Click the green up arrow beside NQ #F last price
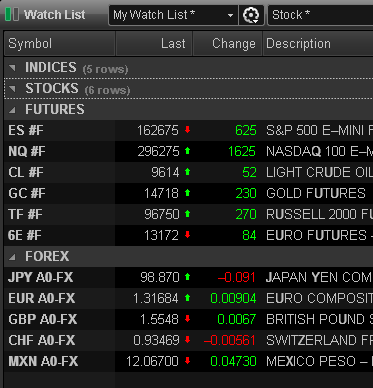373x388 pixels. (x=188, y=151)
